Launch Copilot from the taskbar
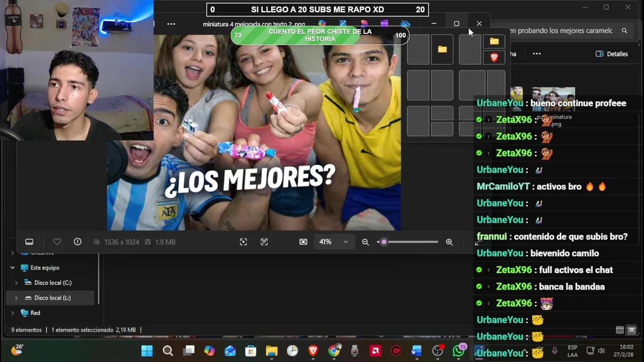This screenshot has height=362, width=644. [209, 351]
